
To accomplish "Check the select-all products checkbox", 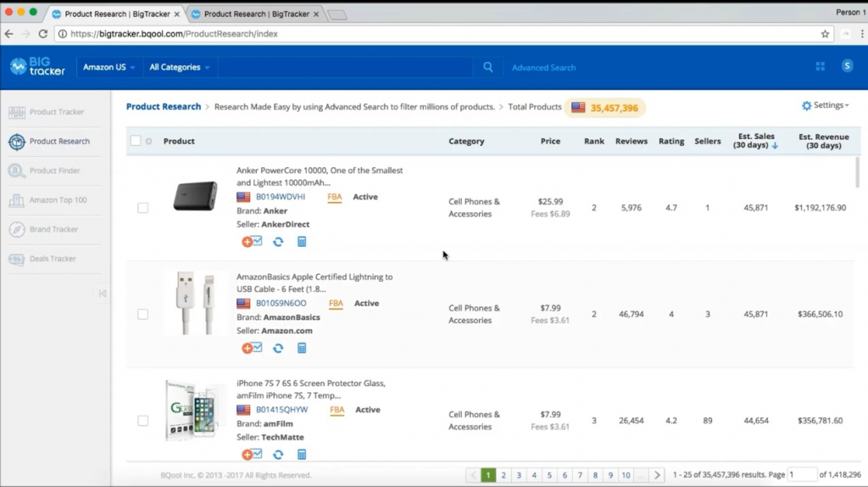I will point(136,141).
